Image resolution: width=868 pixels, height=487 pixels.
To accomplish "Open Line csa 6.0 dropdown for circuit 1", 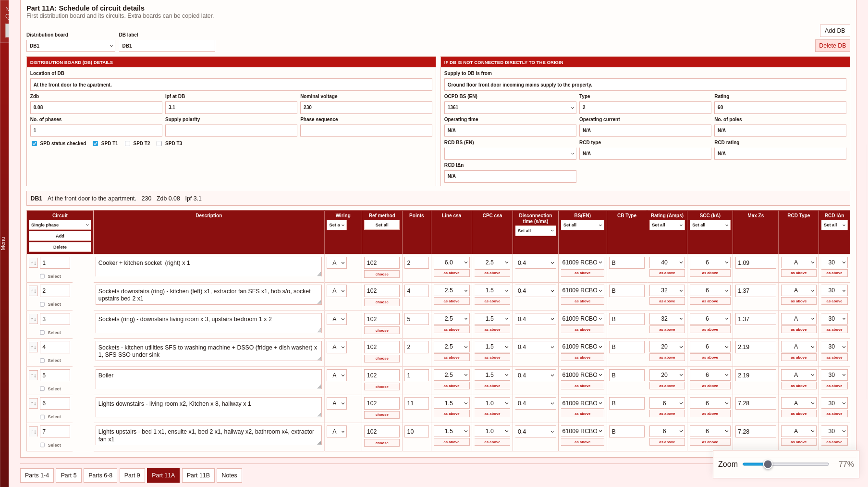I will 452,262.
